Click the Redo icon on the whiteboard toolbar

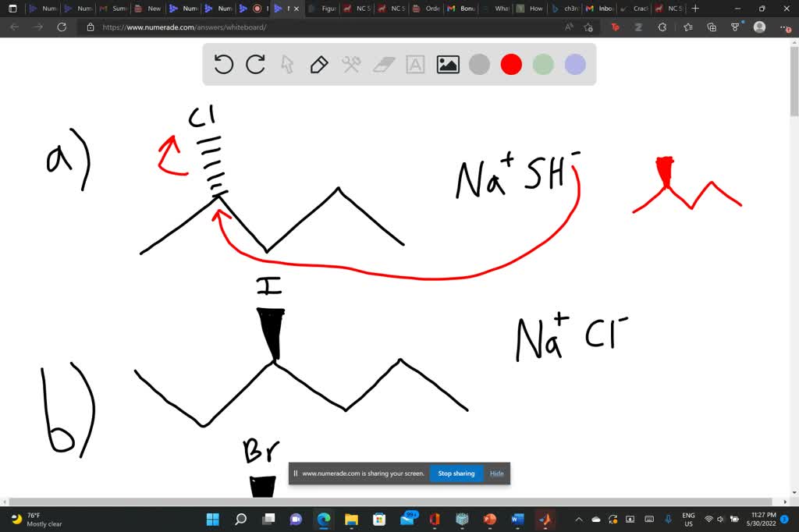point(255,65)
